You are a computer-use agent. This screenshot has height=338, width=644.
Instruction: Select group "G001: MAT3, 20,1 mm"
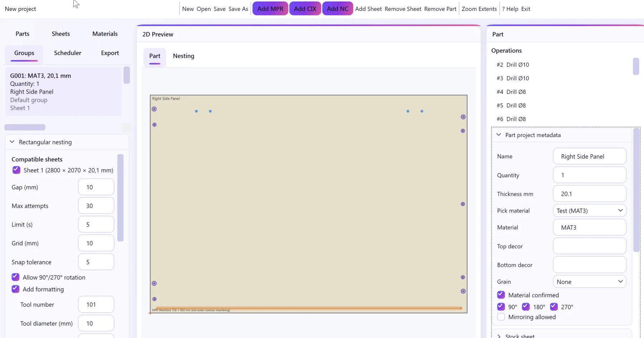[x=64, y=92]
